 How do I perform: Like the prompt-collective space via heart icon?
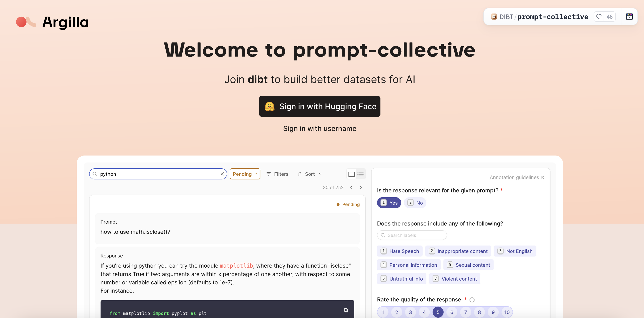(599, 17)
